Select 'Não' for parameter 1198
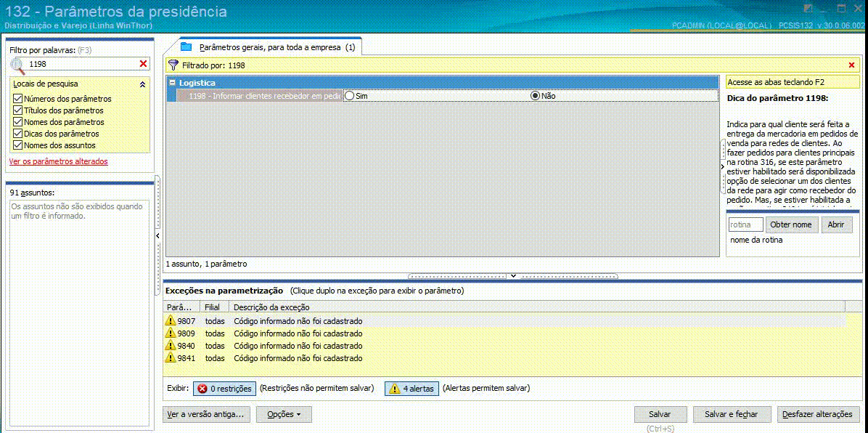The height and width of the screenshot is (433, 868). [x=535, y=96]
